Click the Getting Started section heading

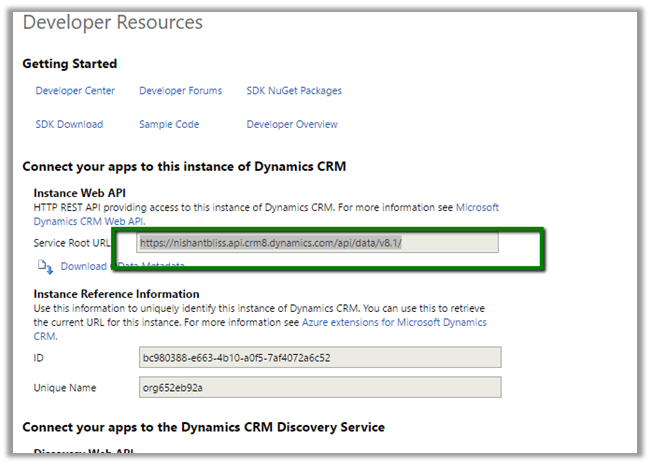point(70,64)
